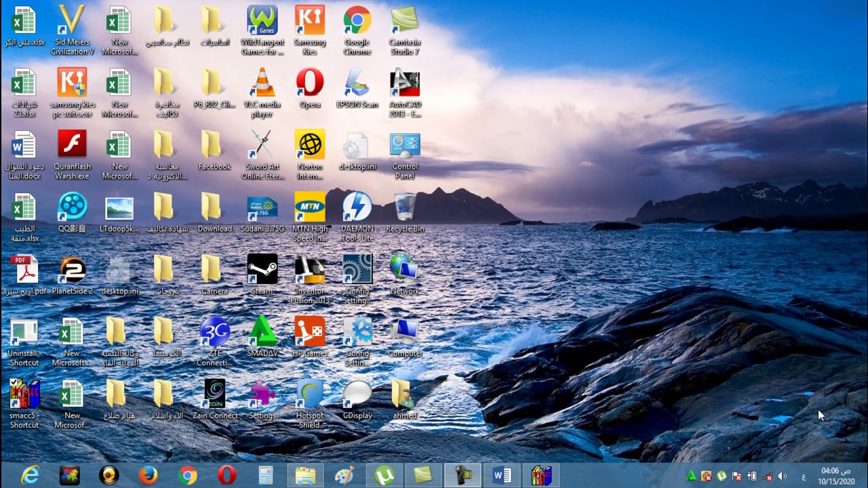Open the EPSON Scan shortcut
The width and height of the screenshot is (868, 488).
[357, 89]
